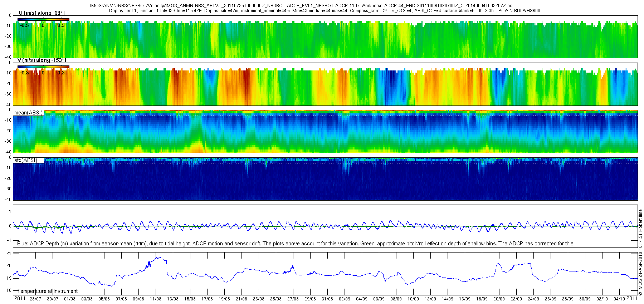Image resolution: width=644 pixels, height=304 pixels.
Task: Click the "2011" year label beside 28/07
Action: coord(20,299)
